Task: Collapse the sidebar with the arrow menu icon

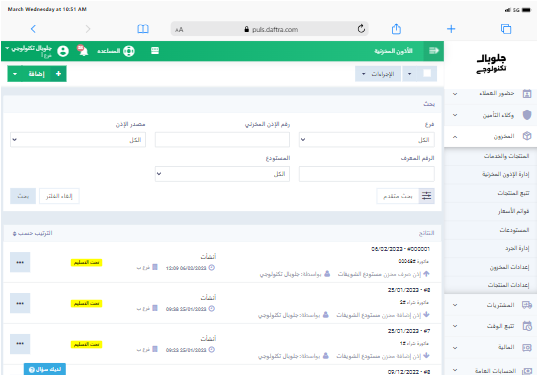Action: pyautogui.click(x=434, y=51)
